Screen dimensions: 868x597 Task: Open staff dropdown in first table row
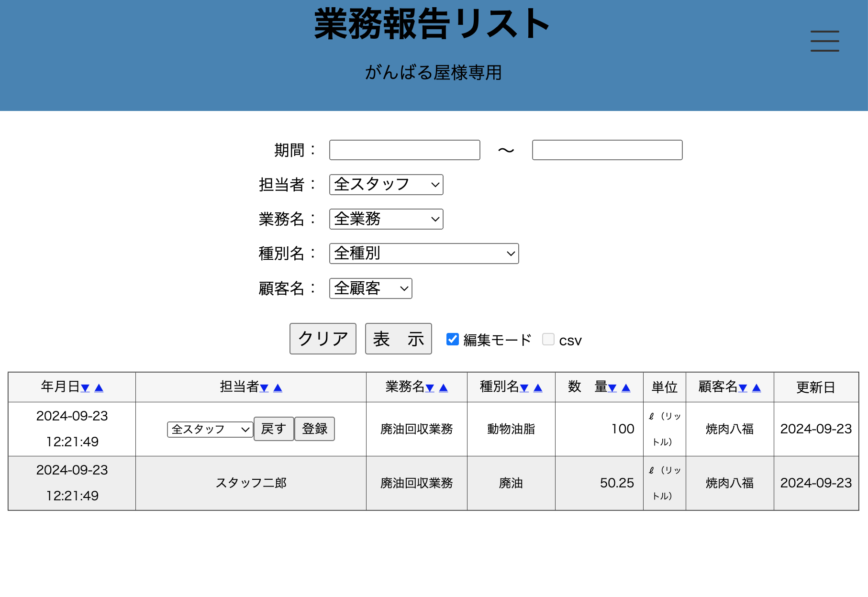[x=210, y=429]
